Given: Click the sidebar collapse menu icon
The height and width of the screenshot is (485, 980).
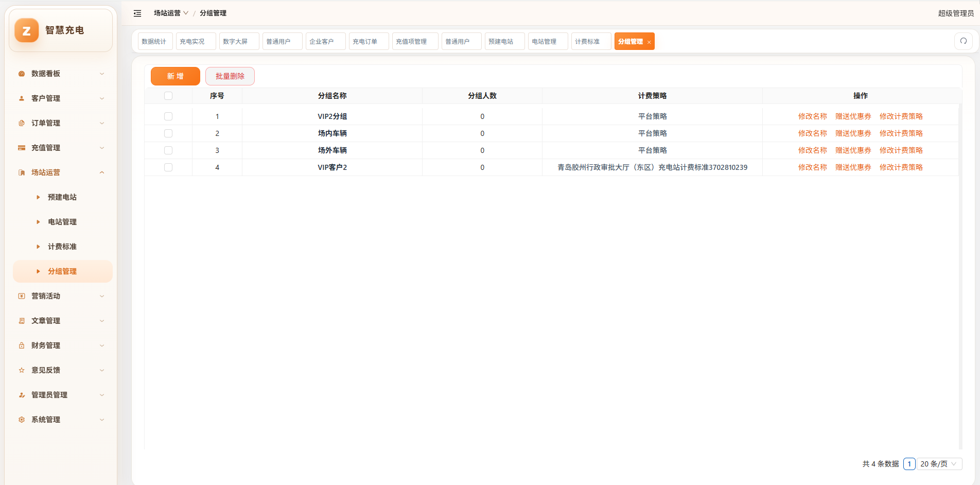Looking at the screenshot, I should pyautogui.click(x=137, y=13).
